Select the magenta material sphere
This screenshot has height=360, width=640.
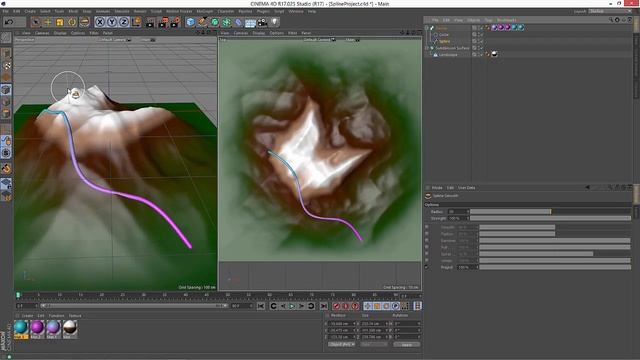[x=37, y=327]
